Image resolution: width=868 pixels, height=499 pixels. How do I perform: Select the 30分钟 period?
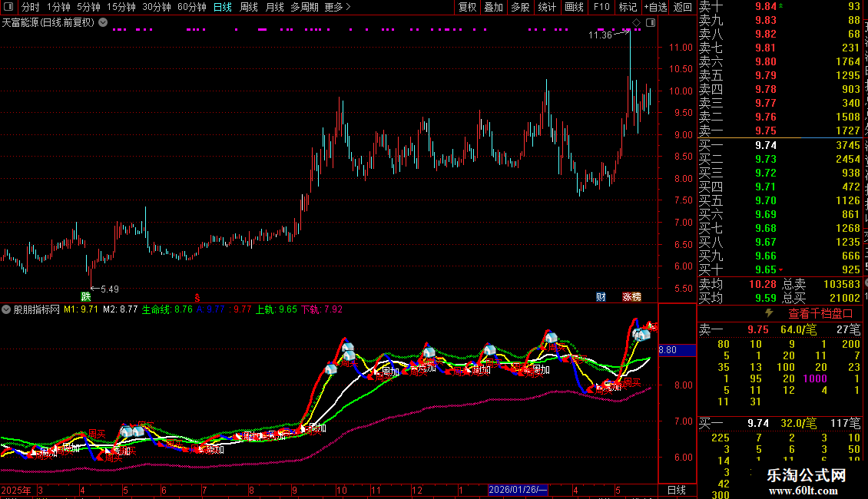point(156,7)
